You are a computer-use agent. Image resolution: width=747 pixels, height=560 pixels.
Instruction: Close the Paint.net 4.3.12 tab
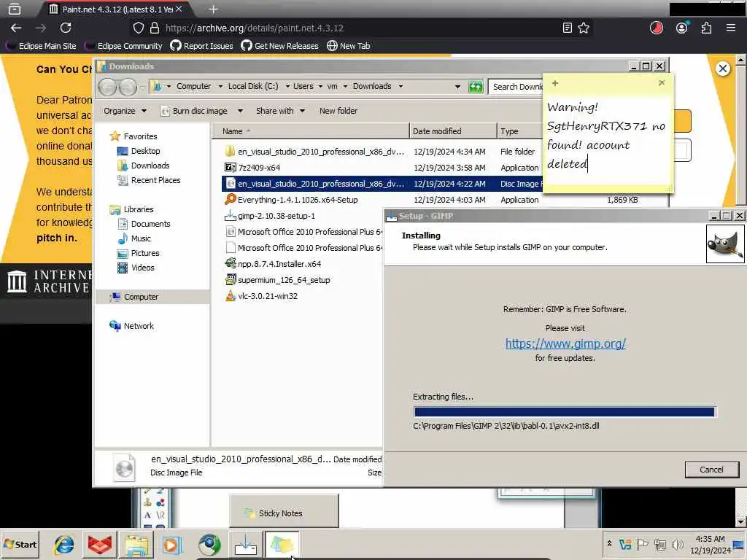[179, 9]
